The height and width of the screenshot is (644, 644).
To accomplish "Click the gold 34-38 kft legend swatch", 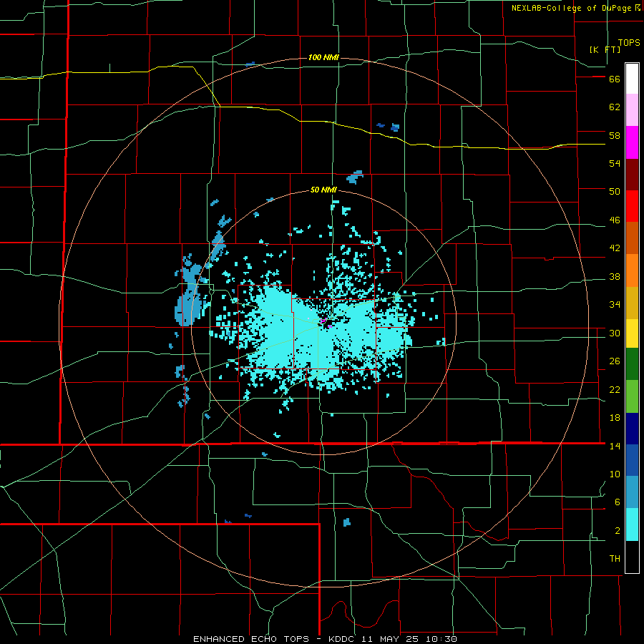I will [632, 303].
